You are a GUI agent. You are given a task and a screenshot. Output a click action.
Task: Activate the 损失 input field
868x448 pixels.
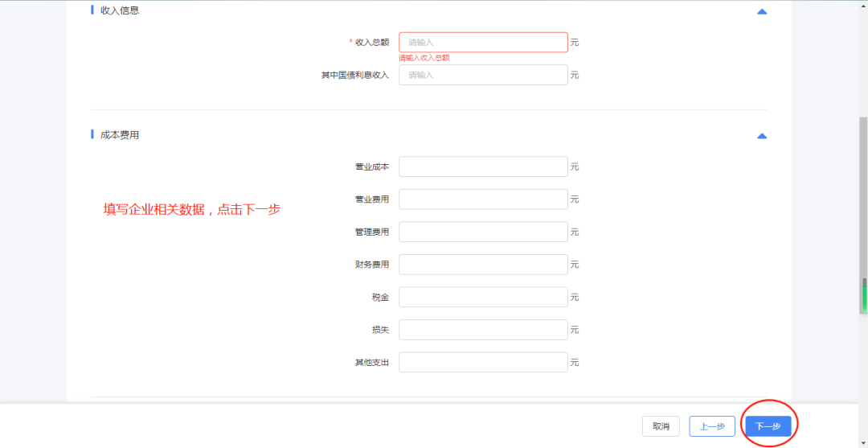click(483, 330)
